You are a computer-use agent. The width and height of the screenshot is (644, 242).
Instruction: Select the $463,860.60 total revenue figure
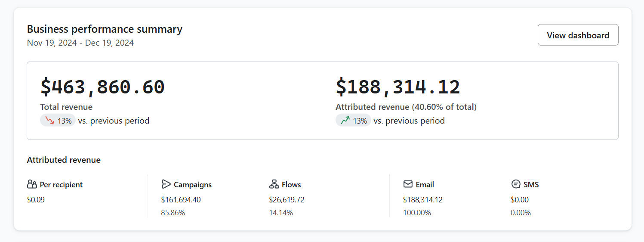[x=102, y=87]
